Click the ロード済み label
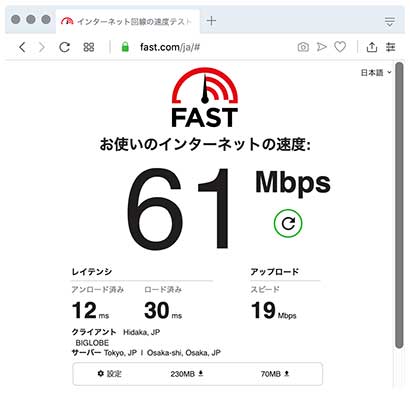Viewport: 410px width, 393px height. pos(163,290)
